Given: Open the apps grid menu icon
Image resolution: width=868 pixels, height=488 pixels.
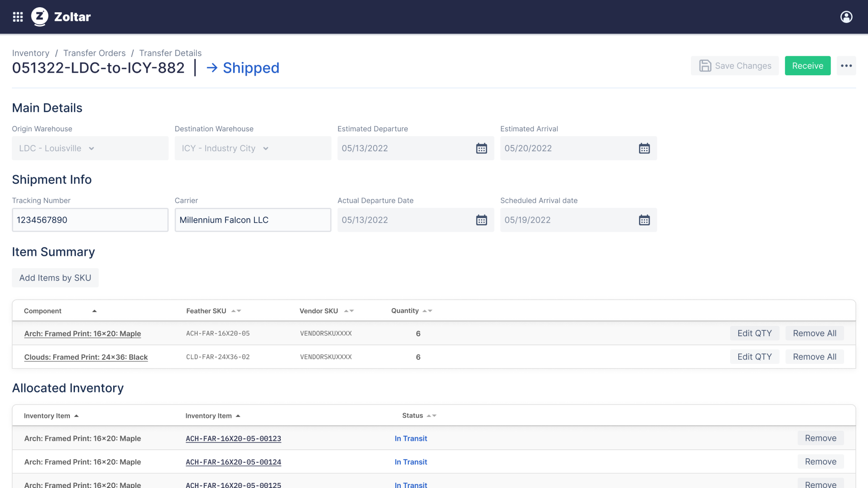Looking at the screenshot, I should [x=17, y=17].
